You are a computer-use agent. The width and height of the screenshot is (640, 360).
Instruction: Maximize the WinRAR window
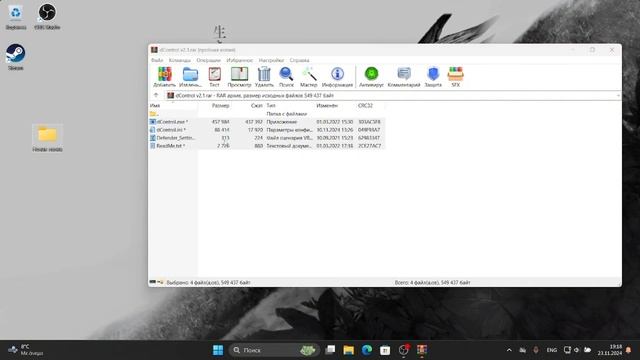click(592, 50)
